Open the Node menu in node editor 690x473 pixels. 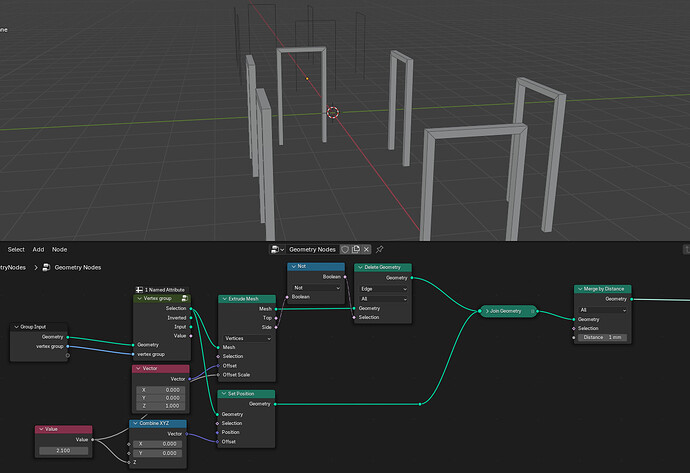click(x=59, y=249)
